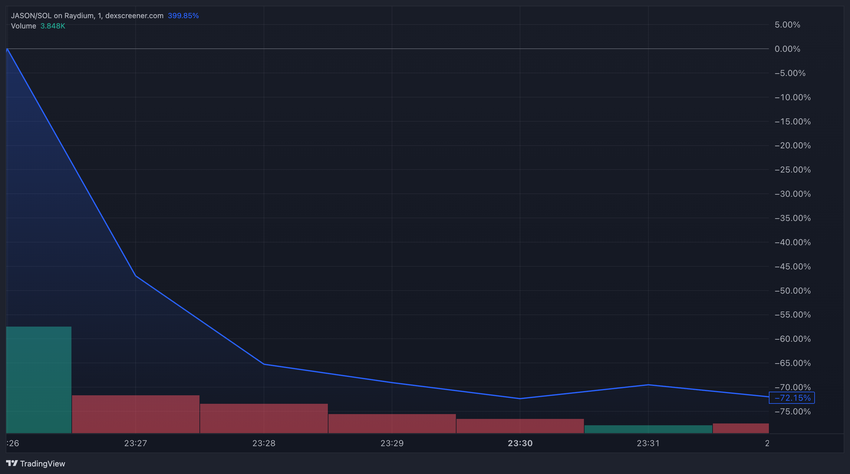This screenshot has height=474, width=850.
Task: Click the red volume bar at 23:28
Action: [x=264, y=419]
